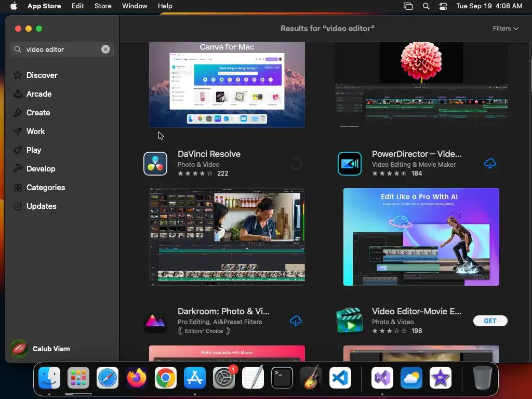Image resolution: width=532 pixels, height=399 pixels.
Task: Click the Develop hammer icon
Action: [18, 169]
